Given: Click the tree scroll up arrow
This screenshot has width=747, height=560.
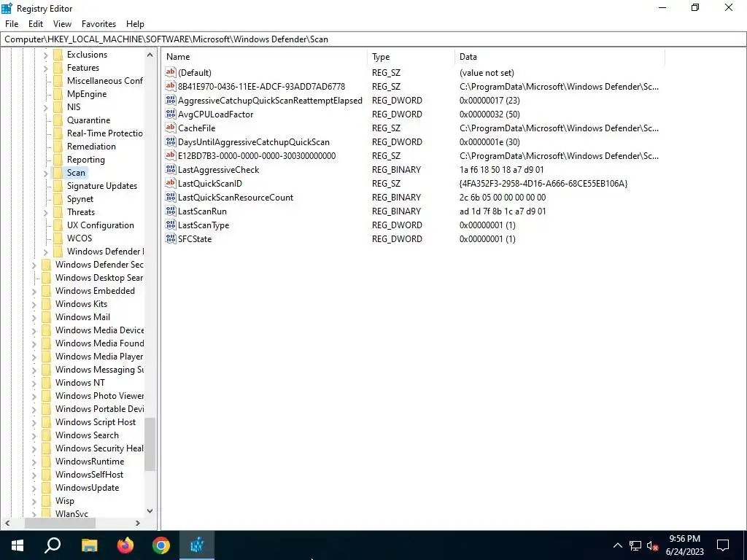Looking at the screenshot, I should click(150, 55).
